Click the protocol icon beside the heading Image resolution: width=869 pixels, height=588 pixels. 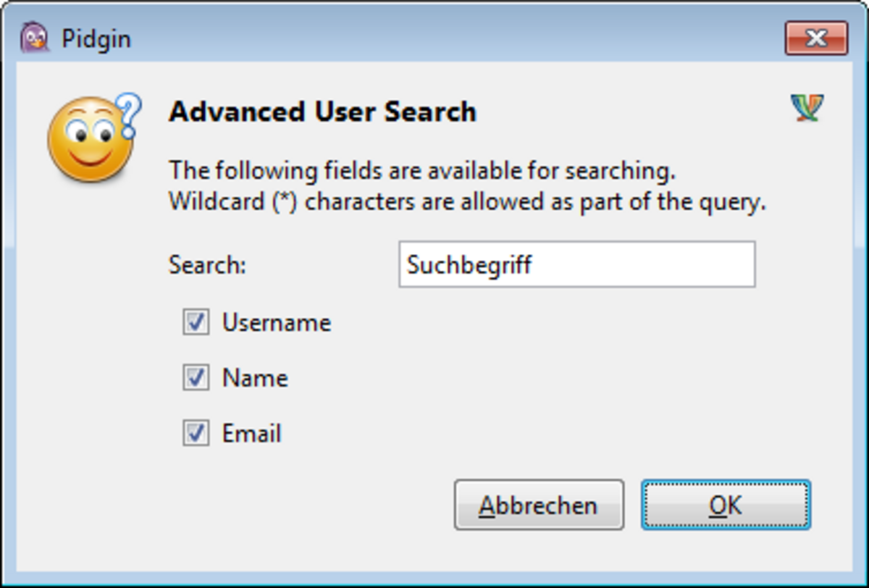click(807, 109)
